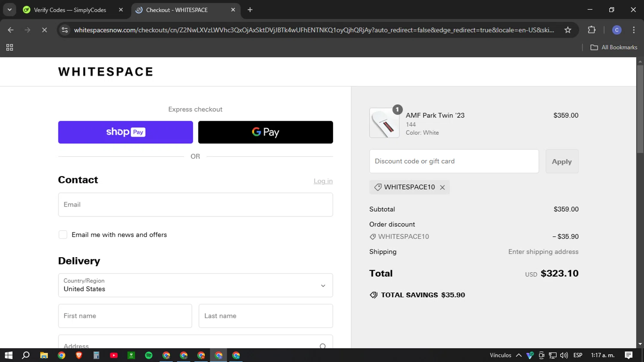
Task: Open Xbox app from the taskbar
Action: pyautogui.click(x=131, y=355)
